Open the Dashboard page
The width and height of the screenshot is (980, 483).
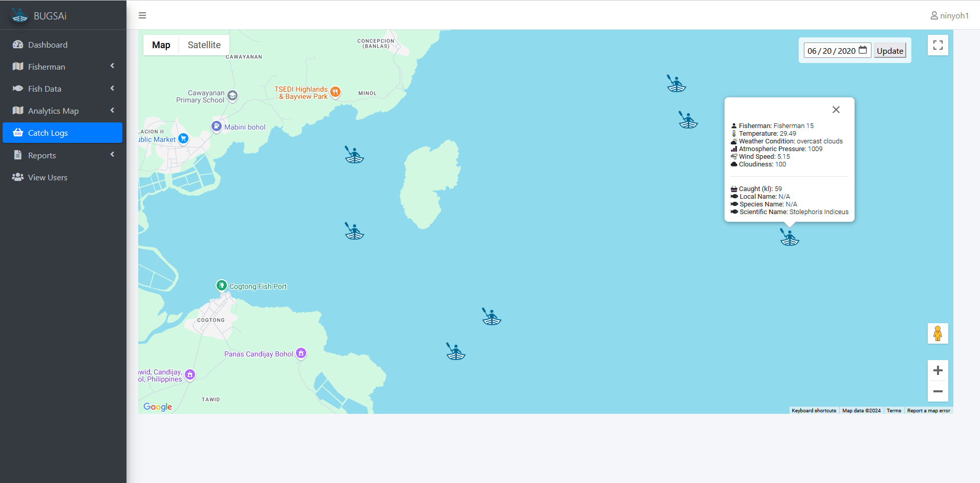[x=48, y=45]
